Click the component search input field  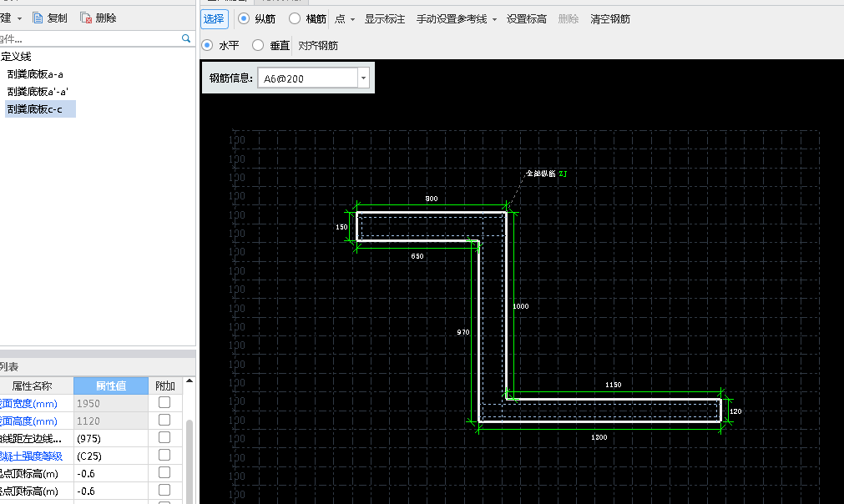coord(88,38)
